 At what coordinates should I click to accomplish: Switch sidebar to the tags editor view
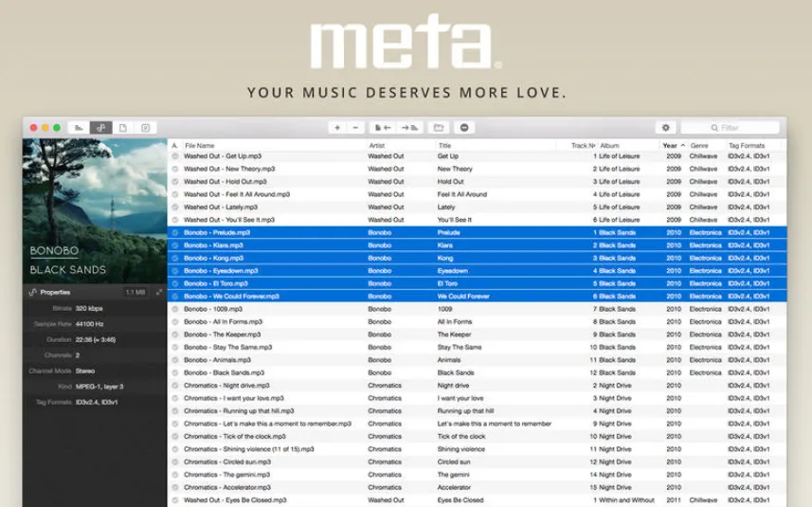tap(79, 127)
